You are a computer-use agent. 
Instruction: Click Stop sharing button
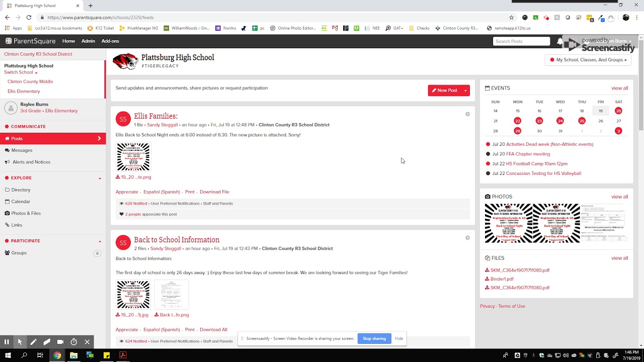pyautogui.click(x=374, y=338)
